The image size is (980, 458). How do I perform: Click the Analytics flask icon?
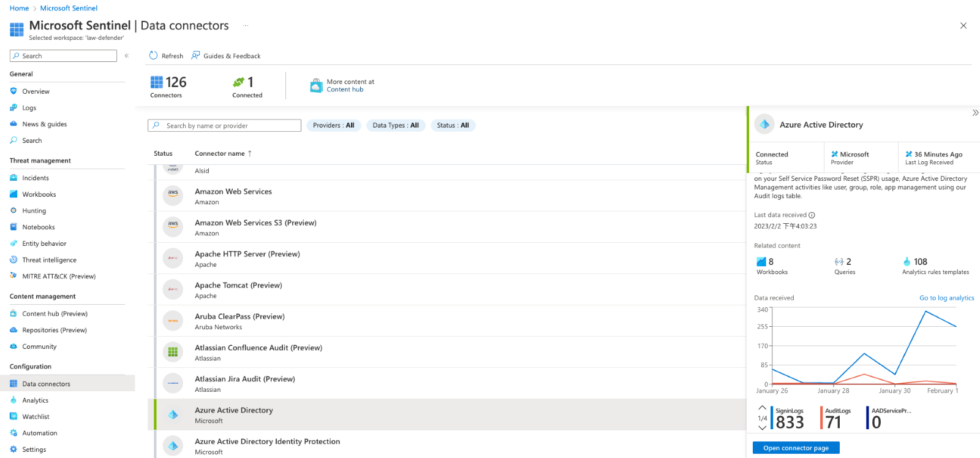(x=13, y=400)
